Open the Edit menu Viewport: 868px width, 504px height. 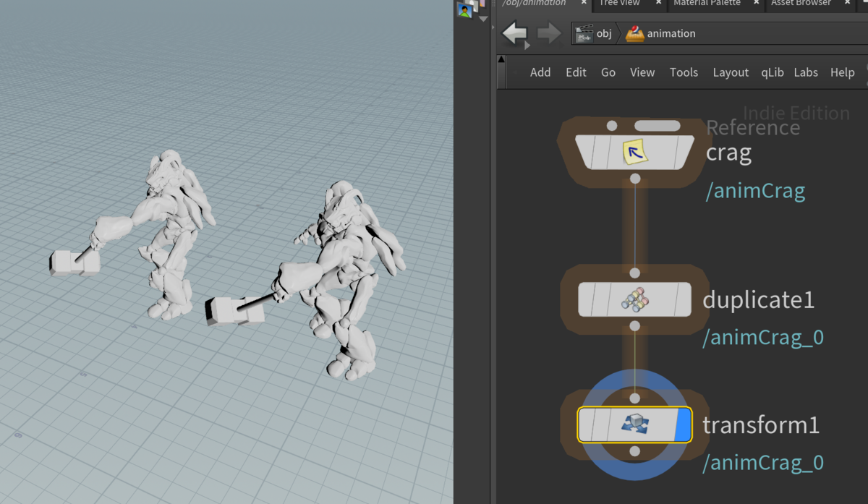point(576,72)
